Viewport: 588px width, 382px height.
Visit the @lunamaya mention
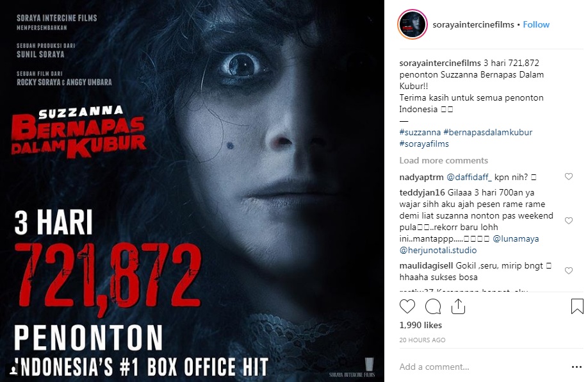click(x=516, y=238)
